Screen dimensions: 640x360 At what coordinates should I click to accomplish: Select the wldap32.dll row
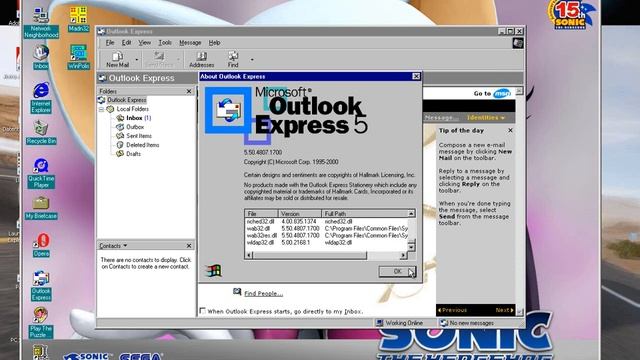[x=327, y=242]
